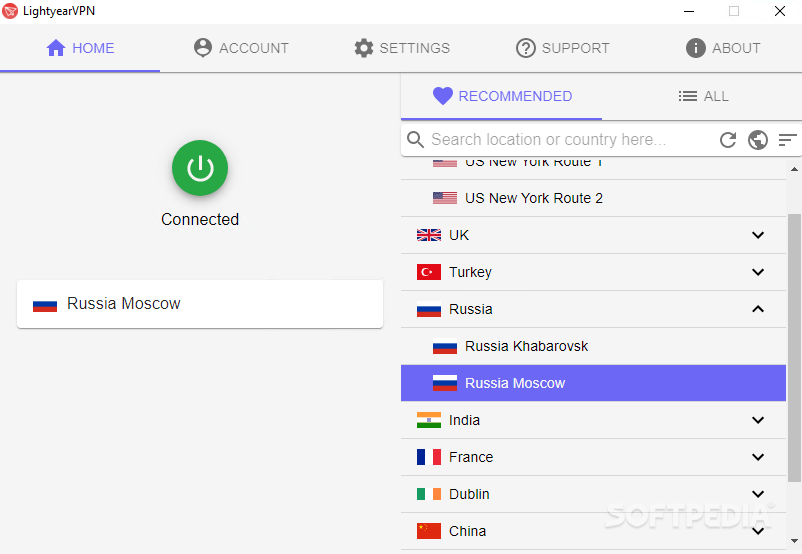Click the globe icon in search bar
802x554 pixels.
tap(758, 140)
